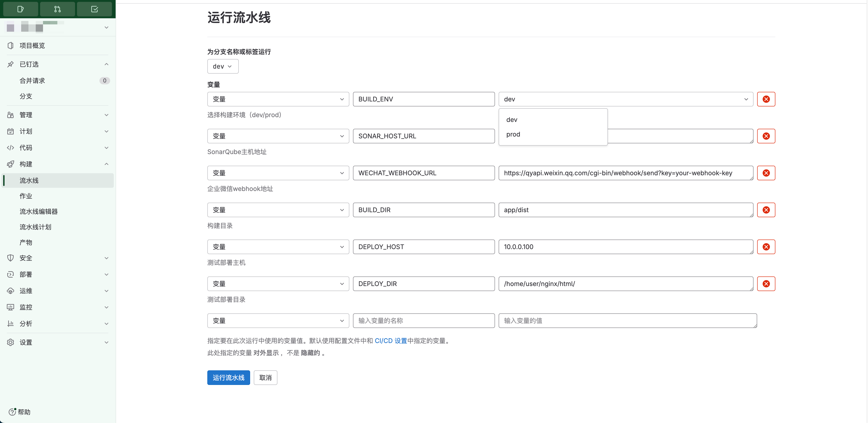Click the 运行流水线 submit button
Screen dimensions: 868x423
coord(228,377)
